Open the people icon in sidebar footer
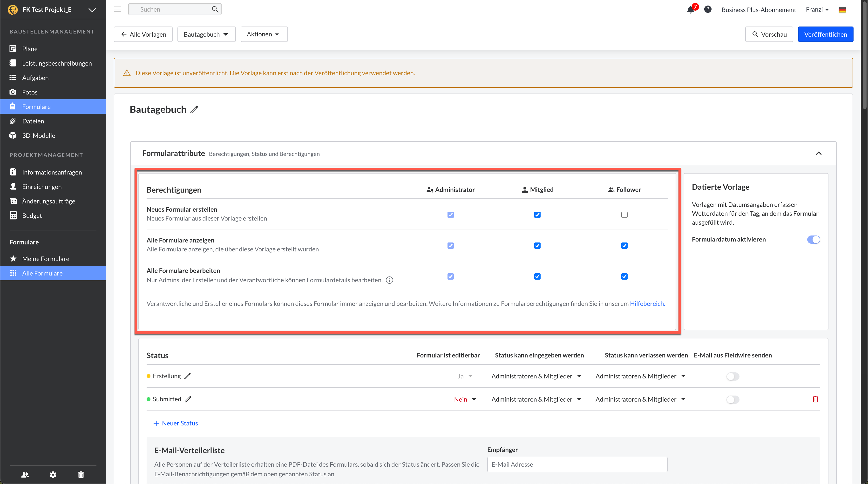868x484 pixels. point(25,475)
